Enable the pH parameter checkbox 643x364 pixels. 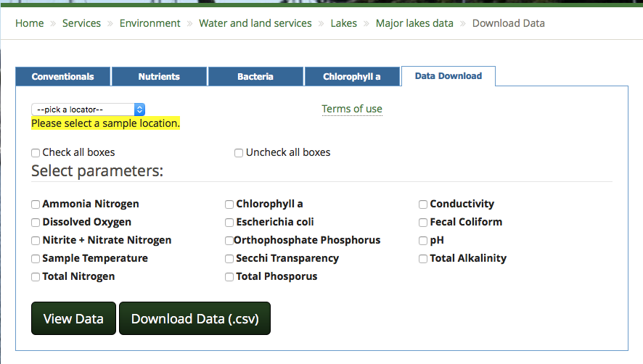pos(423,241)
